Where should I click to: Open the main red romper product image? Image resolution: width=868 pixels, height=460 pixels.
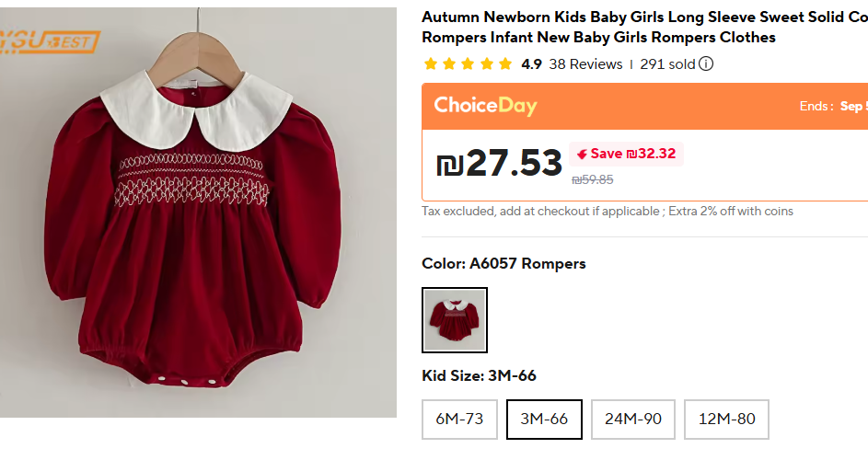(x=198, y=221)
